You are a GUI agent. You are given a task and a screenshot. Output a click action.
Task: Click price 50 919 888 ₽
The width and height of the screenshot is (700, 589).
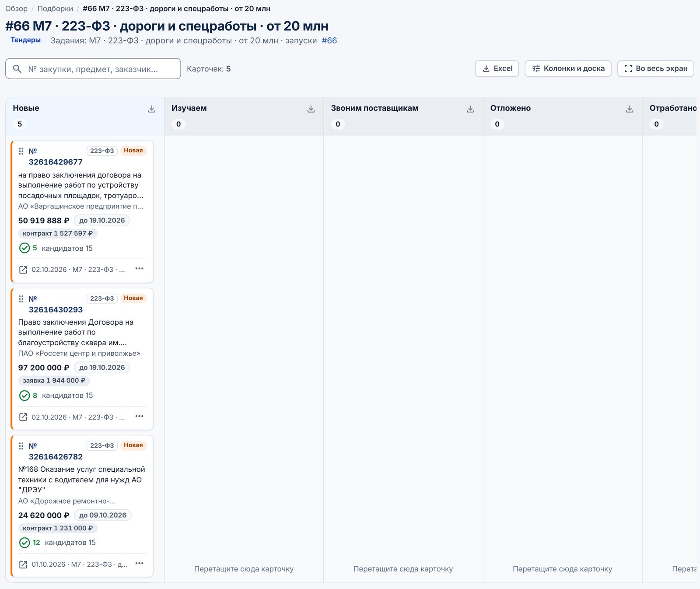coord(44,221)
